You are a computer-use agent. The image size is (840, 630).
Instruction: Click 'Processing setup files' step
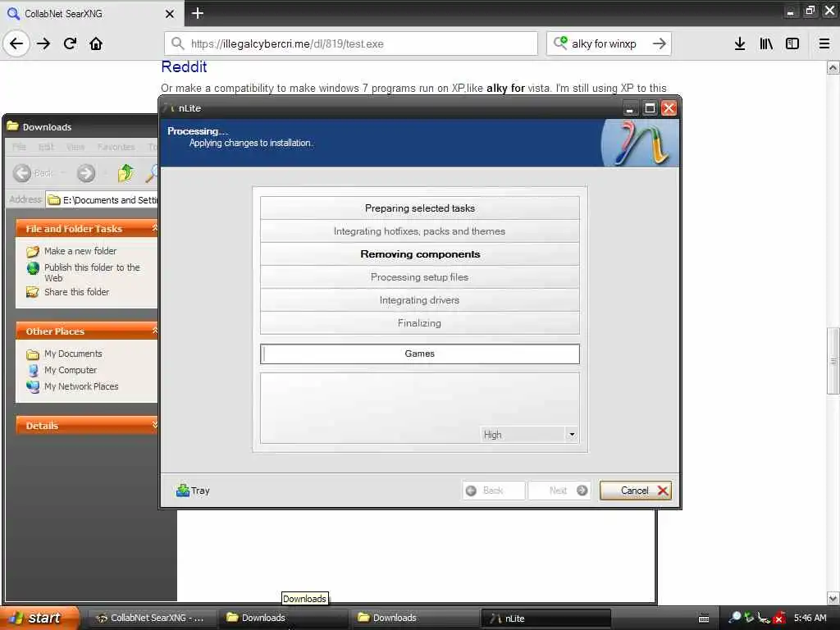[x=420, y=277]
